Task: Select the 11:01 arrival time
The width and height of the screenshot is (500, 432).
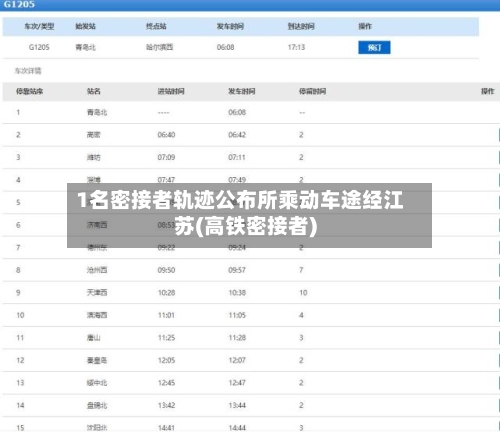Action: [x=166, y=315]
